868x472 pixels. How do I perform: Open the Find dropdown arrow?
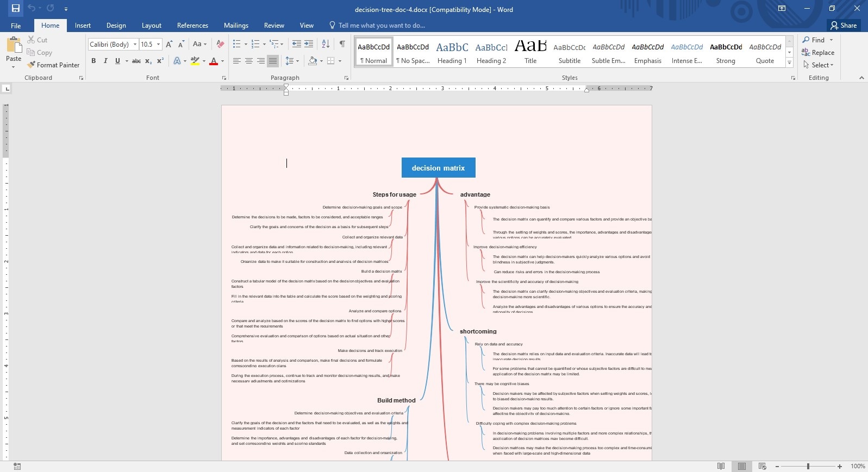coord(831,40)
